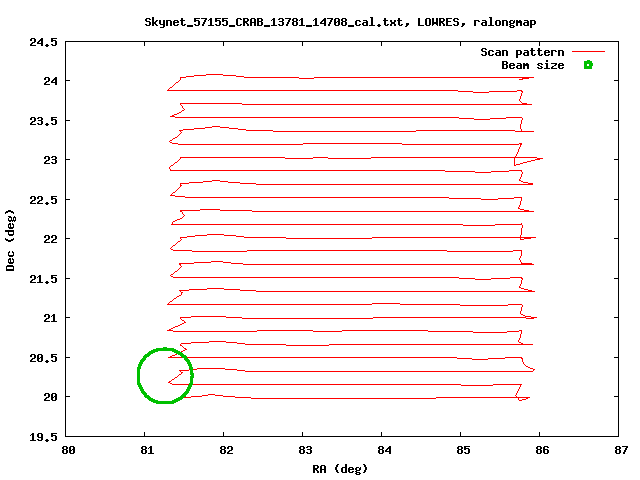Click y-axis tick label 20.5
Screen dimensions: 640x480
[x=43, y=358]
